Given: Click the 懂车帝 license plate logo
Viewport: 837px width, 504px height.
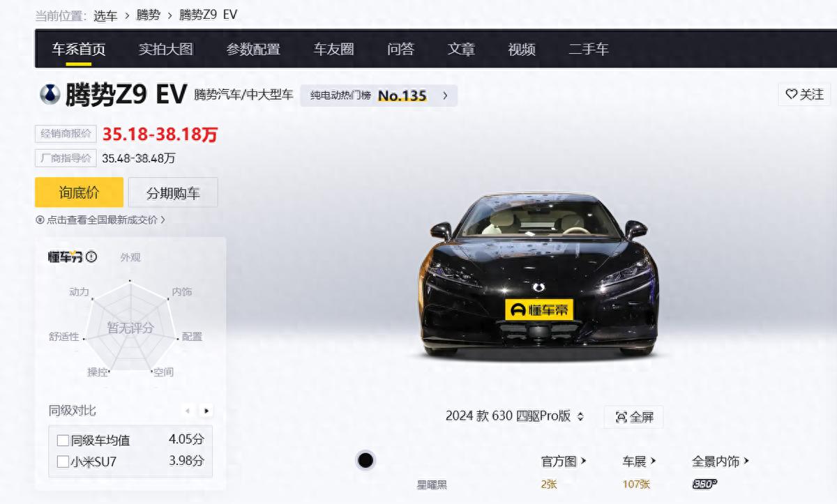Looking at the screenshot, I should tap(539, 310).
